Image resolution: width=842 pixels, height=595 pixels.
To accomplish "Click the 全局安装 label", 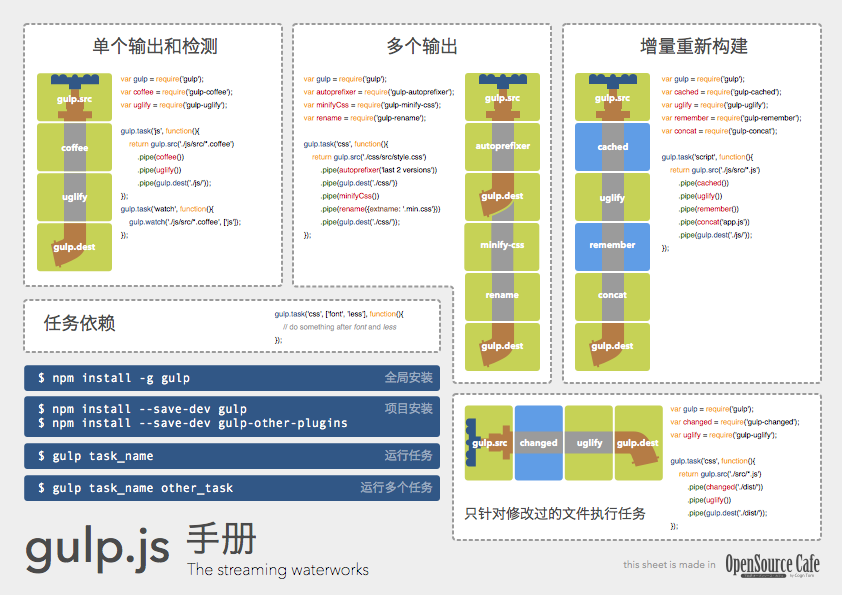I will pyautogui.click(x=409, y=378).
